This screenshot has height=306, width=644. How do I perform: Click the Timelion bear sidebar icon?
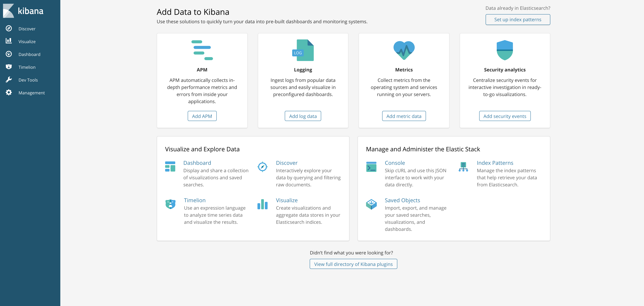click(9, 67)
